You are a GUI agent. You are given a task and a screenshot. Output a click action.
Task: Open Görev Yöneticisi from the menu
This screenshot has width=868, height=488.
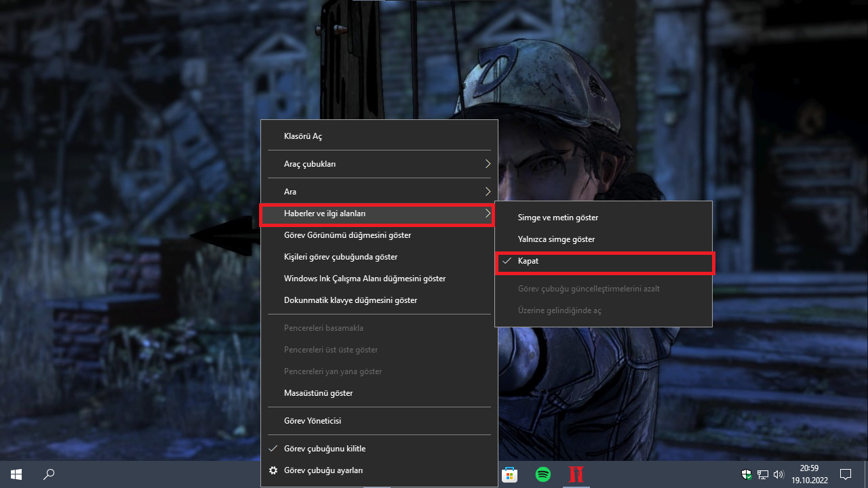tap(379, 421)
